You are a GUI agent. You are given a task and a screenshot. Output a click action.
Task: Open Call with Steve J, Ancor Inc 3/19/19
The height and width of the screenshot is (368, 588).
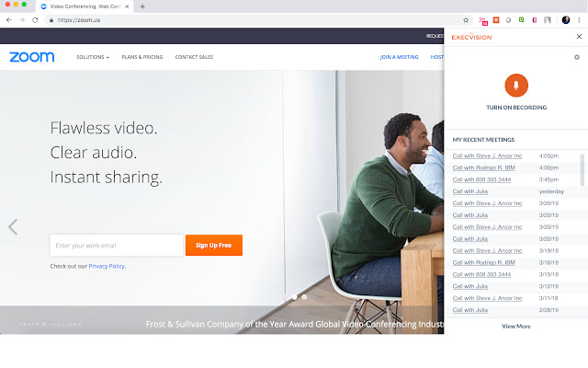click(487, 251)
